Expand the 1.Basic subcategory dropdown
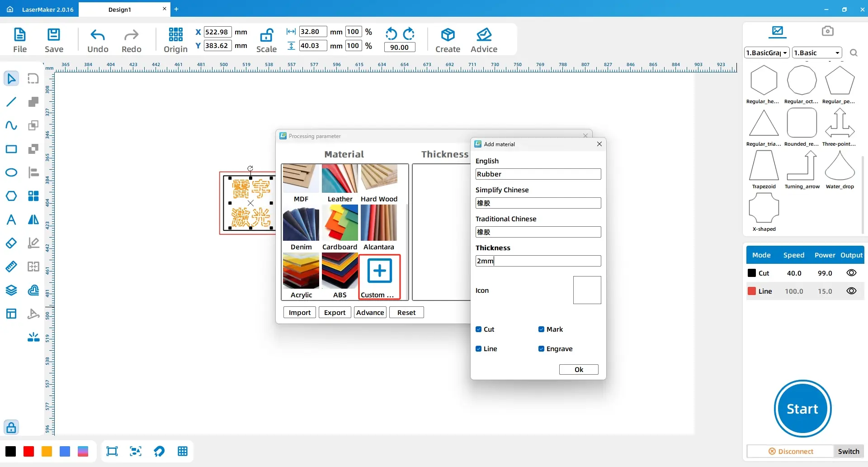The image size is (868, 467). click(817, 53)
